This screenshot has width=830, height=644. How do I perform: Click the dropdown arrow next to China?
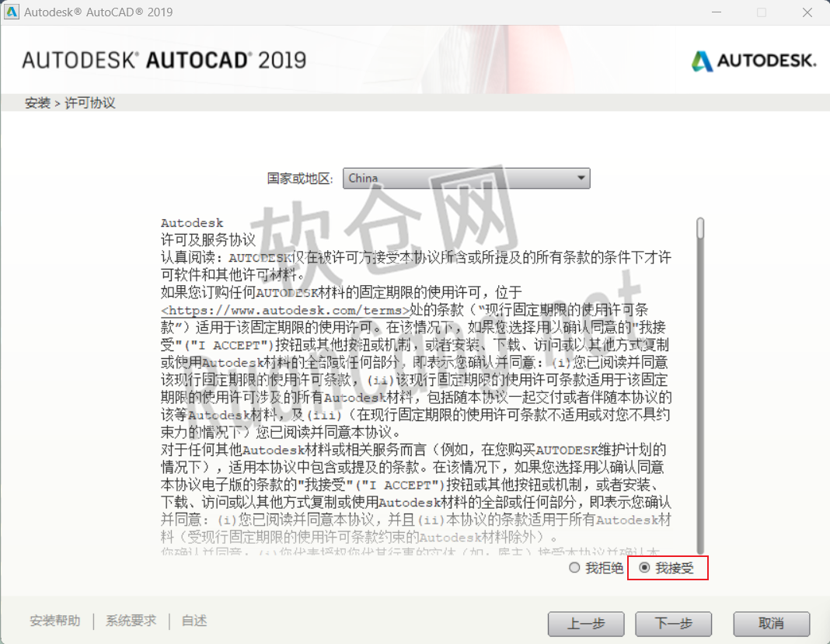click(x=581, y=178)
